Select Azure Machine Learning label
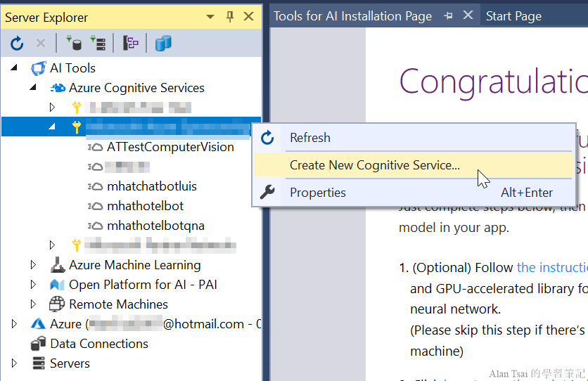Viewport: 588px width, 381px height. point(134,265)
